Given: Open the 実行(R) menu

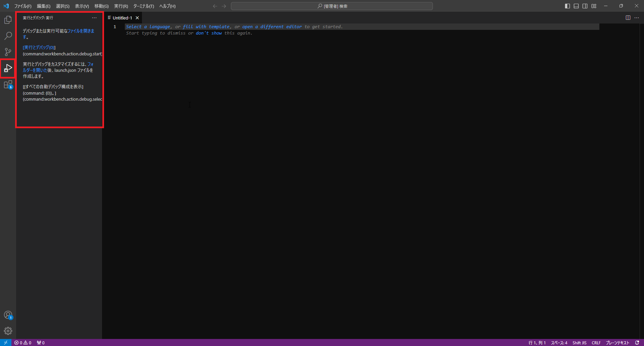Looking at the screenshot, I should click(x=121, y=6).
